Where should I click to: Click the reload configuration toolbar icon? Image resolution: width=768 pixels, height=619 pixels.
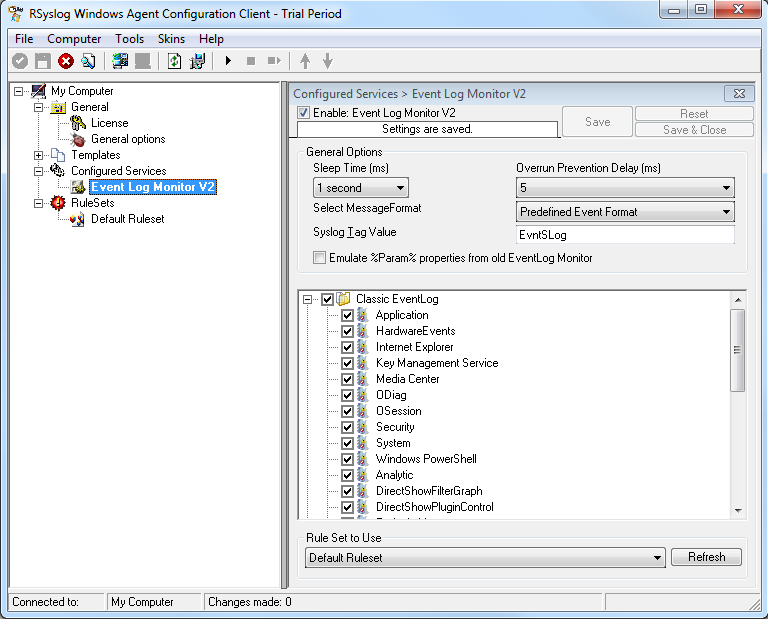click(x=174, y=61)
